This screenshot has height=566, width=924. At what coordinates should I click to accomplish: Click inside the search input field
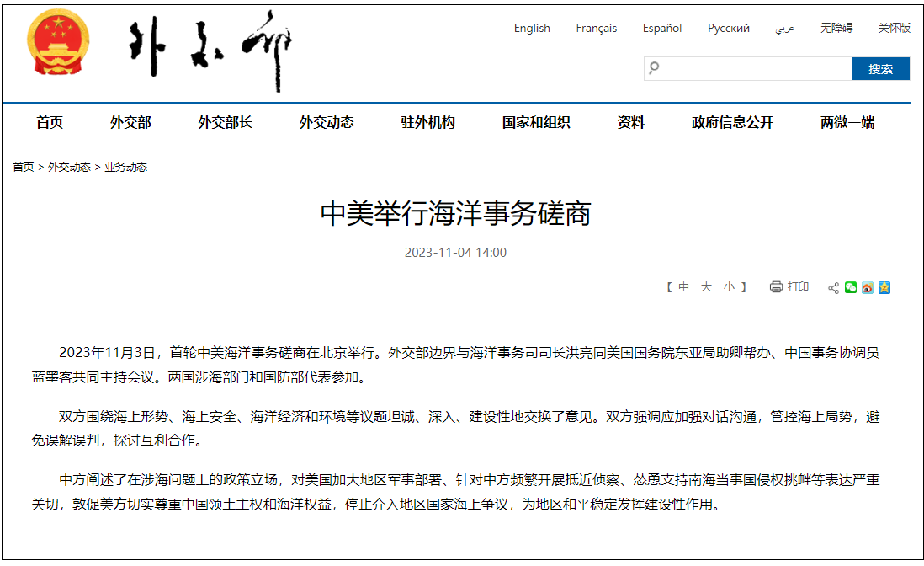(x=741, y=68)
